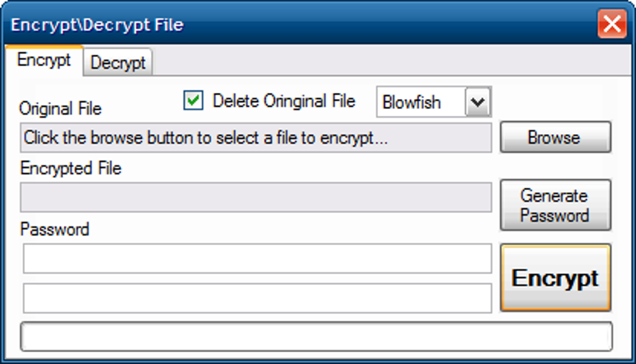Click the 'Original File' label
The image size is (636, 364).
point(60,109)
